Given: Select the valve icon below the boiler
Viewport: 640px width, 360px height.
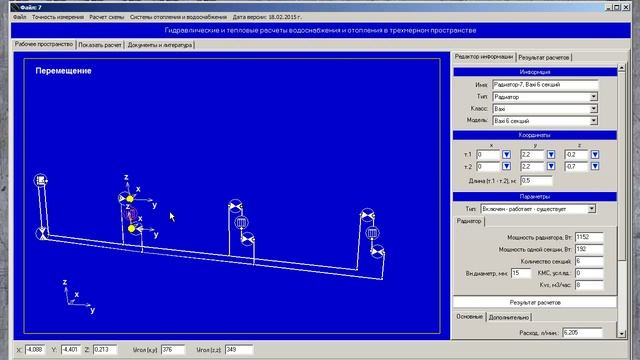Looking at the screenshot, I should click(42, 234).
